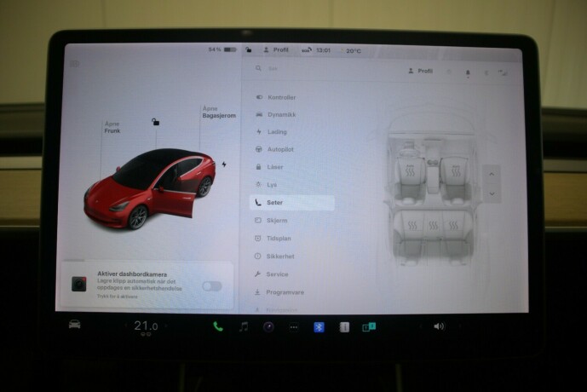
Task: Toggle rear center seat heater
Action: (x=433, y=225)
